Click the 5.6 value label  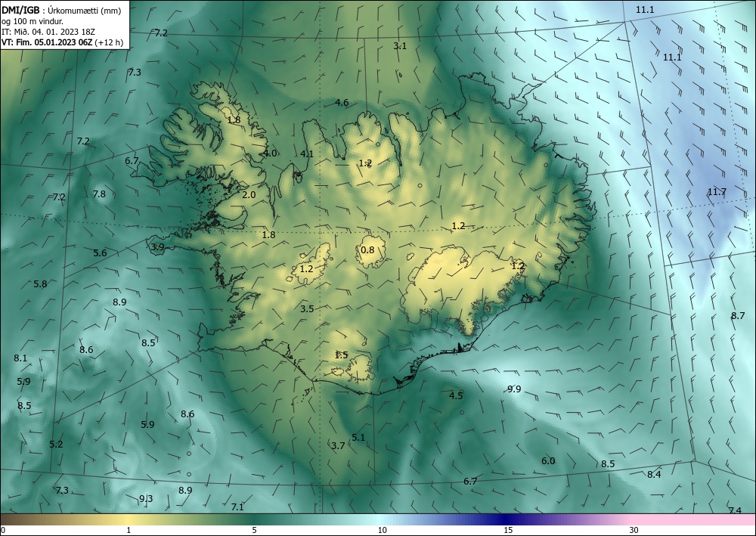coord(100,253)
